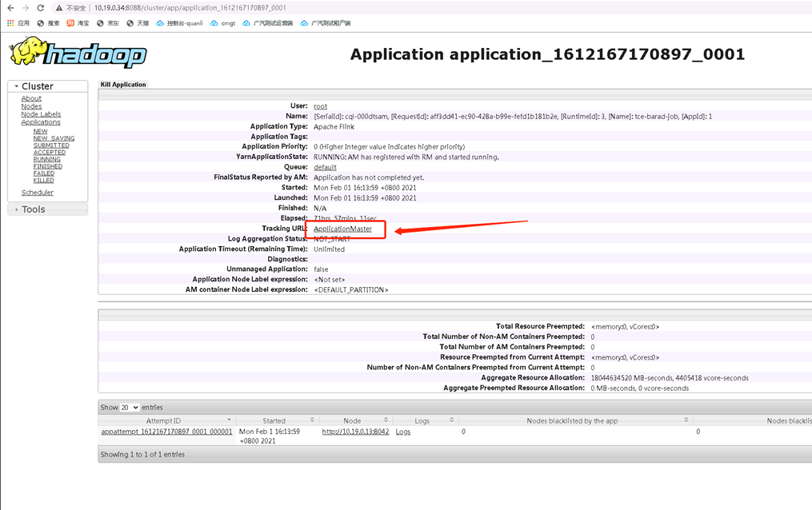Viewport: 812px width, 510px height.
Task: Filter applications by NEW state
Action: 40,131
